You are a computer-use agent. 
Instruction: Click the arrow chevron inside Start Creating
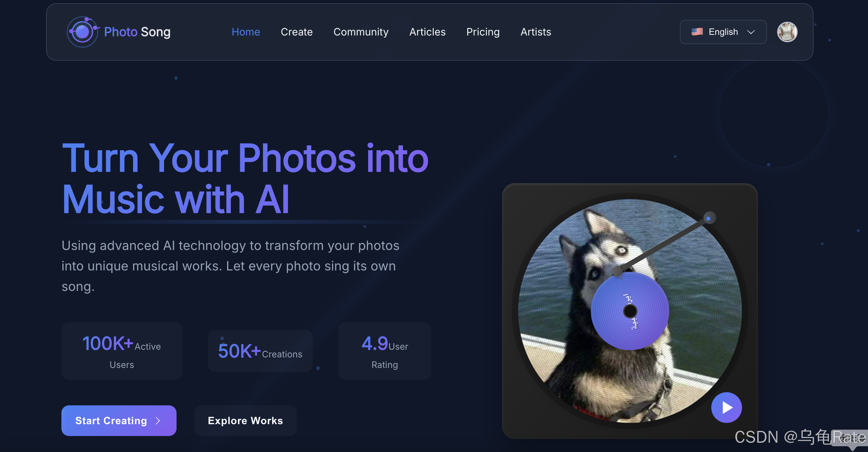tap(158, 421)
